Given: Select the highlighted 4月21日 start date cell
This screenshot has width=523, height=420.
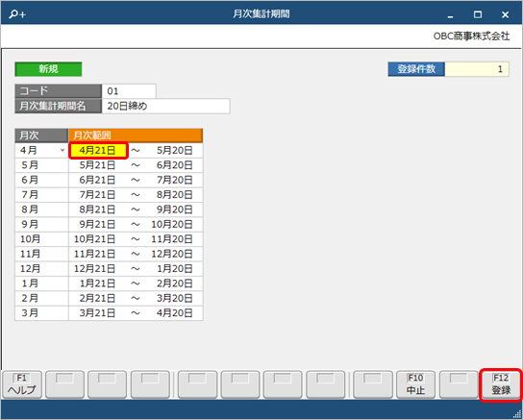Looking at the screenshot, I should point(98,150).
